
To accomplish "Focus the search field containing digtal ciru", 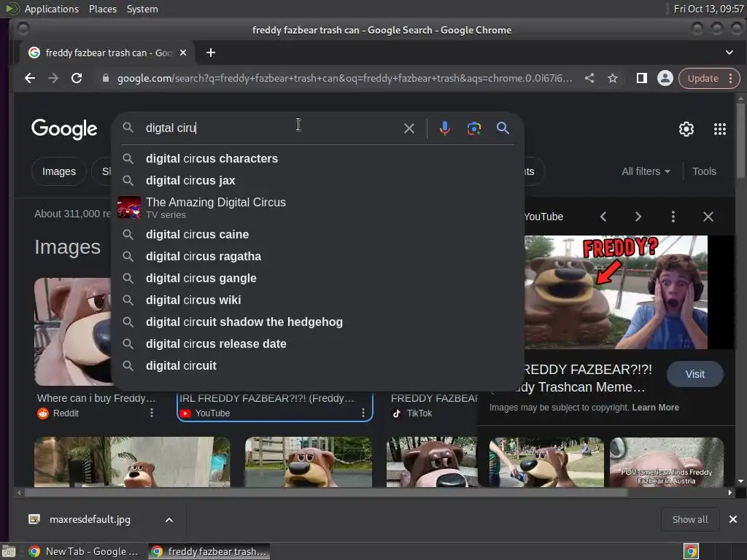I will pyautogui.click(x=271, y=128).
